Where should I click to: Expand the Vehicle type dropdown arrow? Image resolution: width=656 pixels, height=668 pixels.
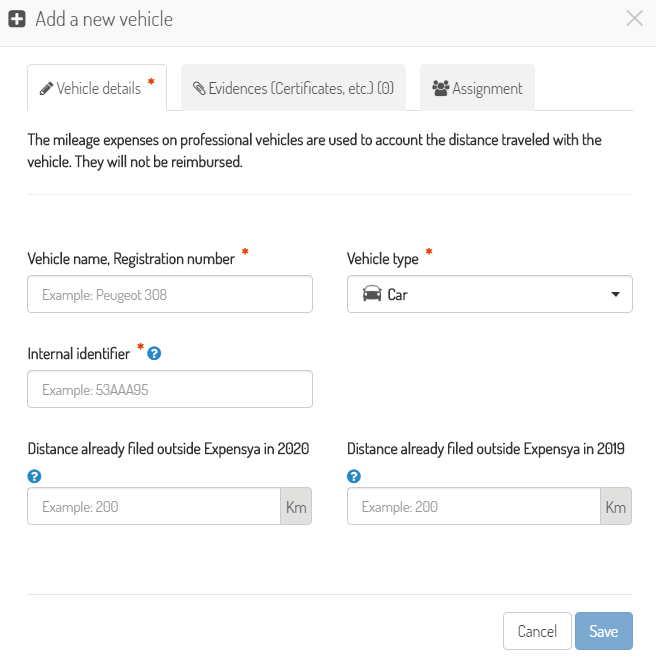pyautogui.click(x=615, y=294)
